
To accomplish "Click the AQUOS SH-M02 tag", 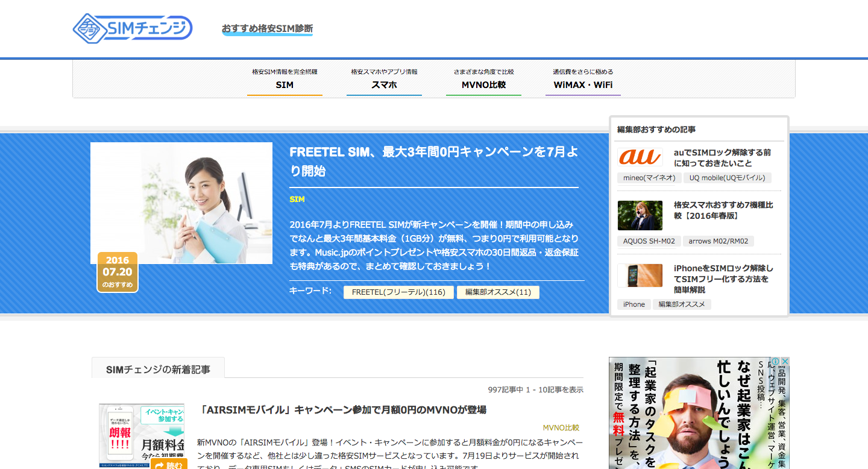I will [649, 241].
